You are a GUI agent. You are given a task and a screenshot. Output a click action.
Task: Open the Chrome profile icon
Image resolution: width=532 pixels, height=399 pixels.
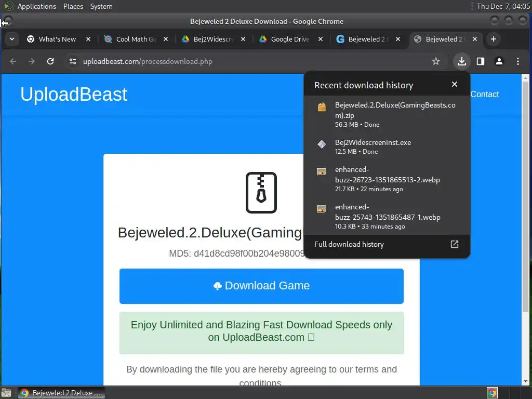point(499,61)
